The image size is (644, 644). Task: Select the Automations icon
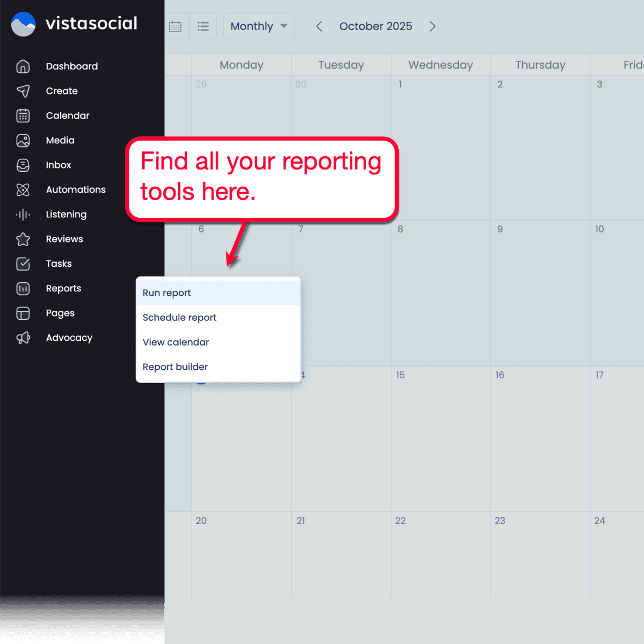tap(23, 189)
